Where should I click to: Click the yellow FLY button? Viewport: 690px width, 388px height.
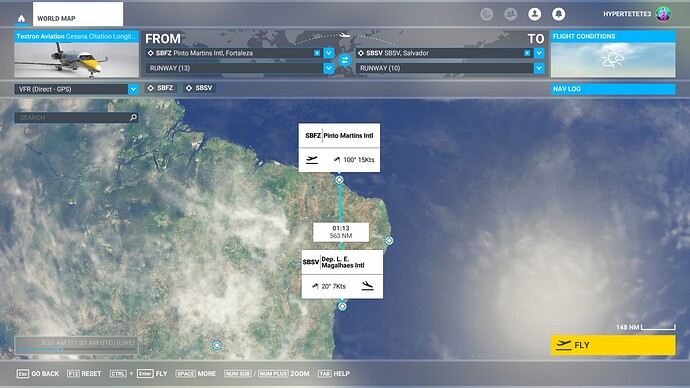613,345
